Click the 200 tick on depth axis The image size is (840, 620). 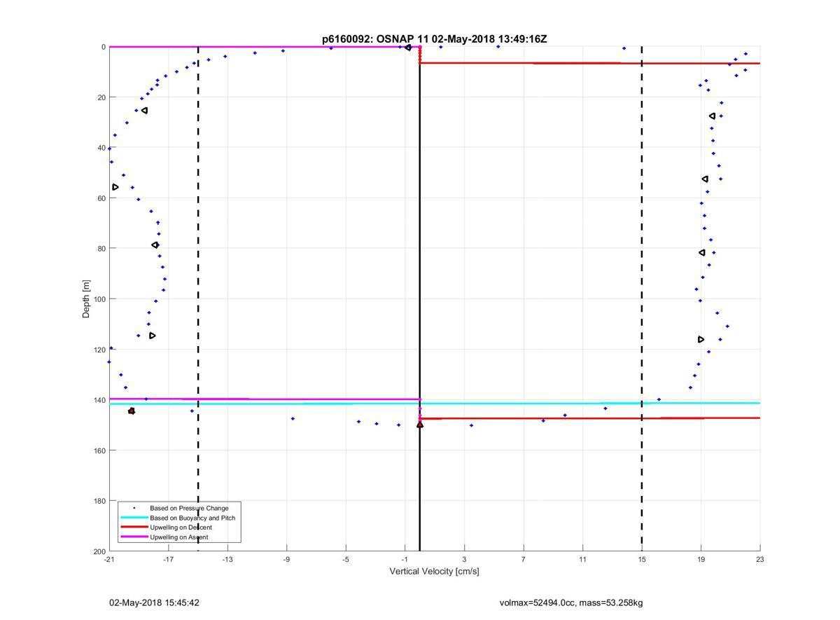[99, 551]
